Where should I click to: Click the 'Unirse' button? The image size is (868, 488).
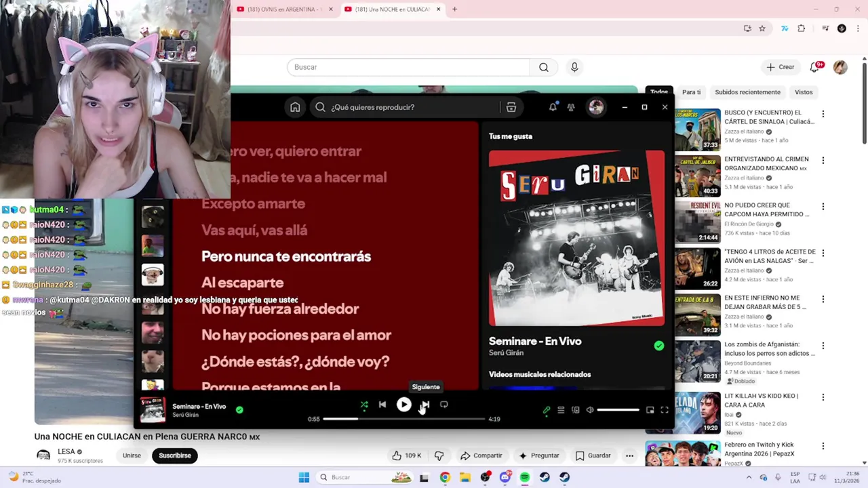[132, 455]
